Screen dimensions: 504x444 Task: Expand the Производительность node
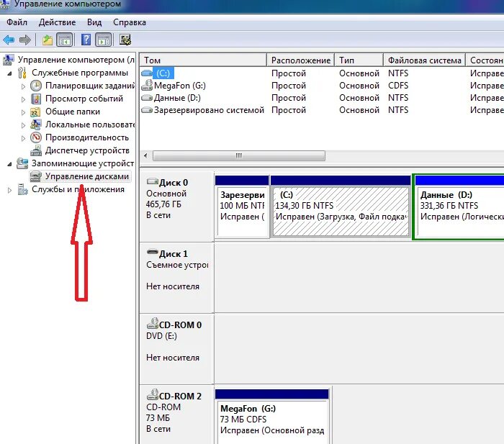[23, 138]
